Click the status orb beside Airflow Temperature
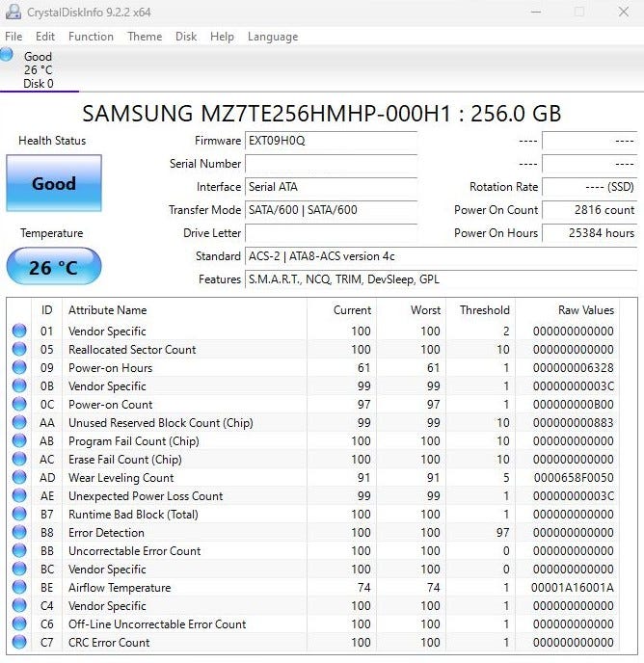This screenshot has height=663, width=644. point(19,588)
